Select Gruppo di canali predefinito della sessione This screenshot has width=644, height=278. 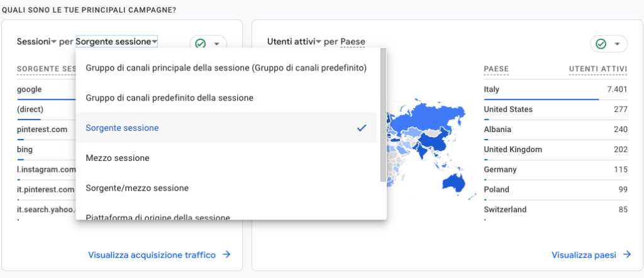pos(226,97)
